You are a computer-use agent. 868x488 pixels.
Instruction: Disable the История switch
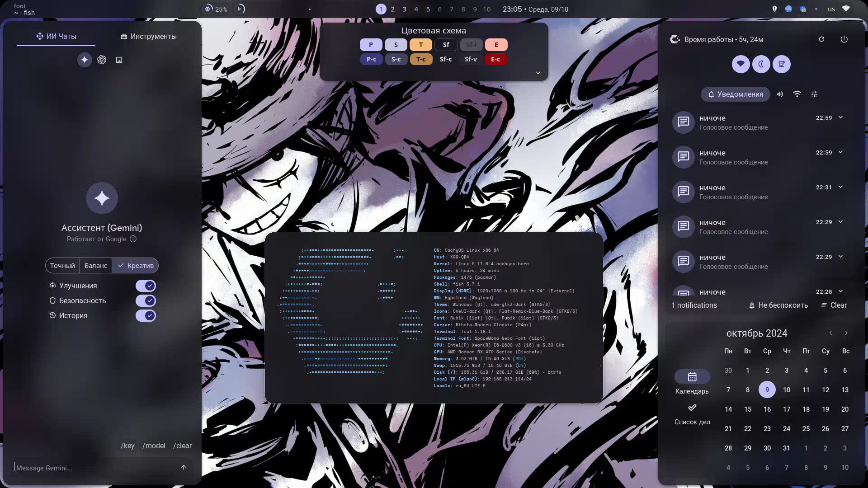tap(146, 315)
